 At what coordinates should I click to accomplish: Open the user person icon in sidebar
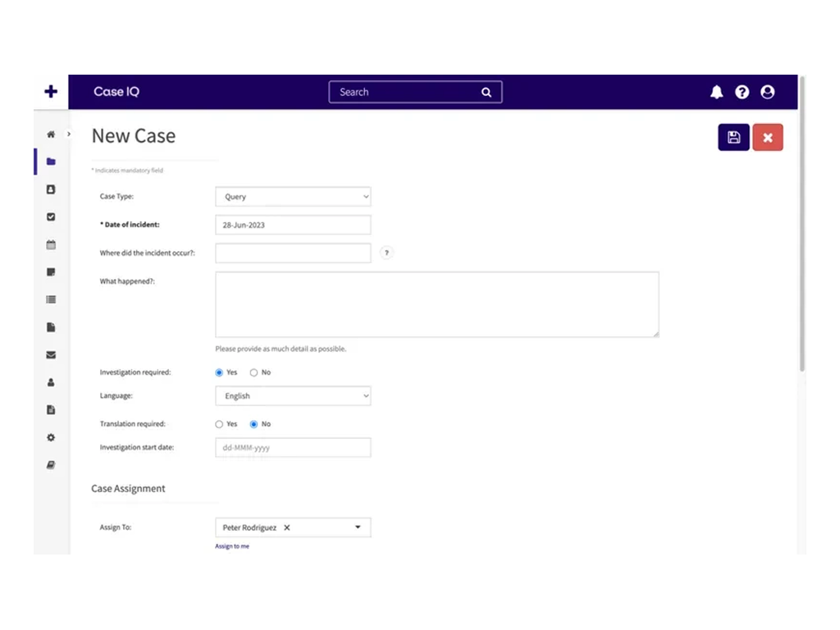pos(51,382)
